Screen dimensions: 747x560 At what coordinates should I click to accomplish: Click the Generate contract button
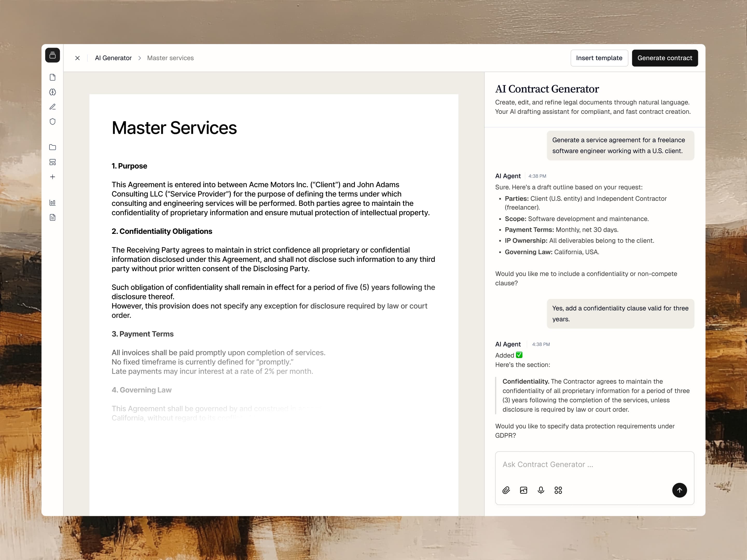(665, 58)
